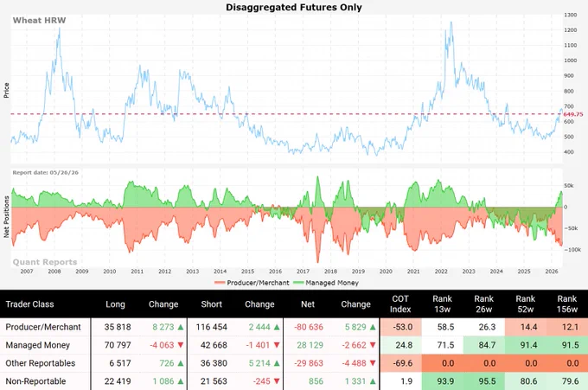Click Rank 52w cell 91.4
The height and width of the screenshot is (390, 588).
(x=526, y=345)
